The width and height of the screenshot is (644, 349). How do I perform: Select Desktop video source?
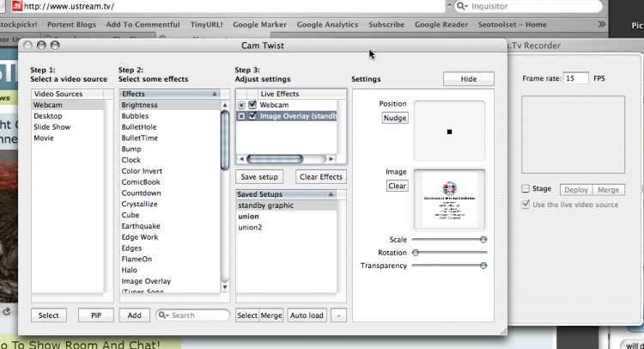click(x=68, y=116)
